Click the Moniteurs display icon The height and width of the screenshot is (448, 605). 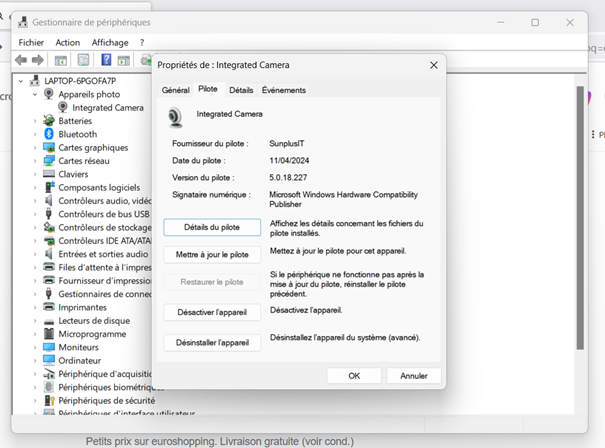(x=48, y=347)
